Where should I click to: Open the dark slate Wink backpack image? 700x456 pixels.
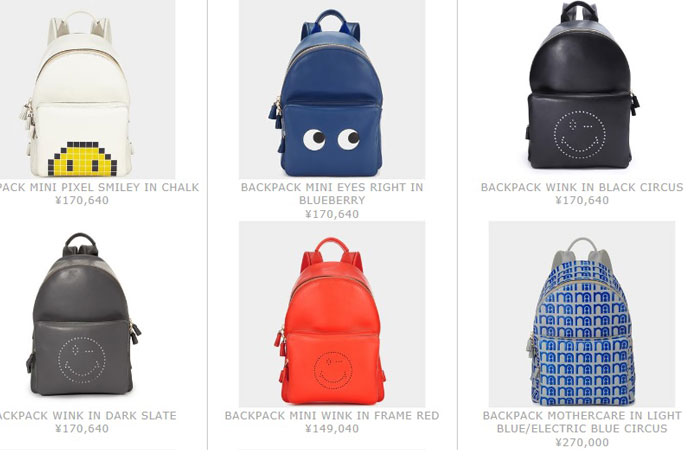coord(88,314)
